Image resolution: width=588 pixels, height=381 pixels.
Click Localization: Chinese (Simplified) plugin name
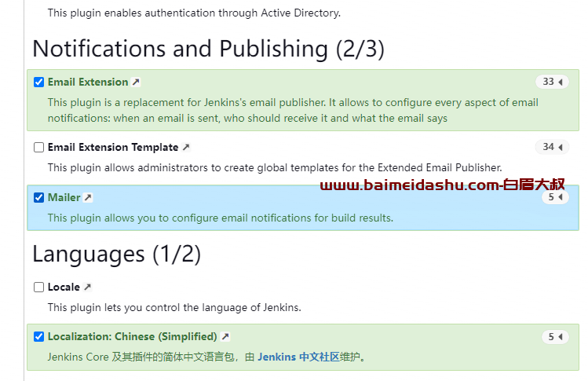[x=133, y=337]
